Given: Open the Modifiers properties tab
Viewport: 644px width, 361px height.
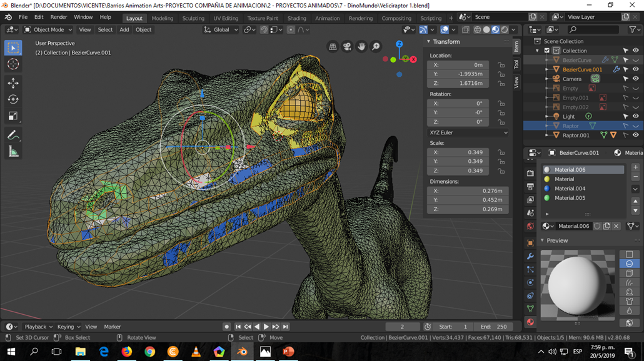Looking at the screenshot, I should point(530,256).
